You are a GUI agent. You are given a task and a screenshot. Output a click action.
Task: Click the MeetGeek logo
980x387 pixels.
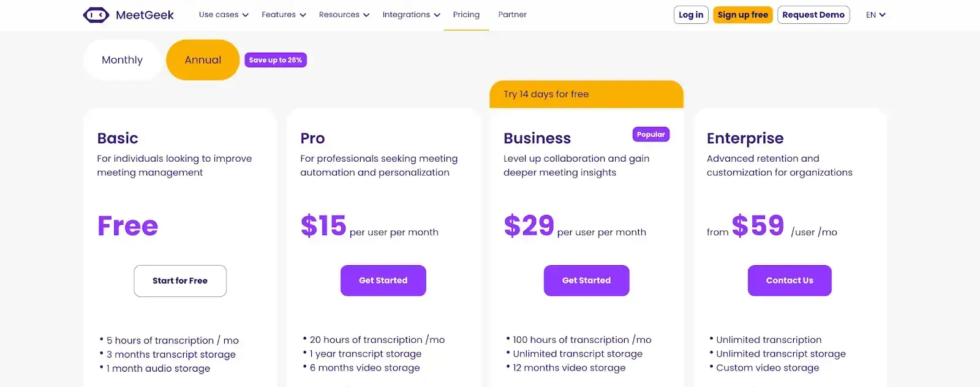(127, 14)
